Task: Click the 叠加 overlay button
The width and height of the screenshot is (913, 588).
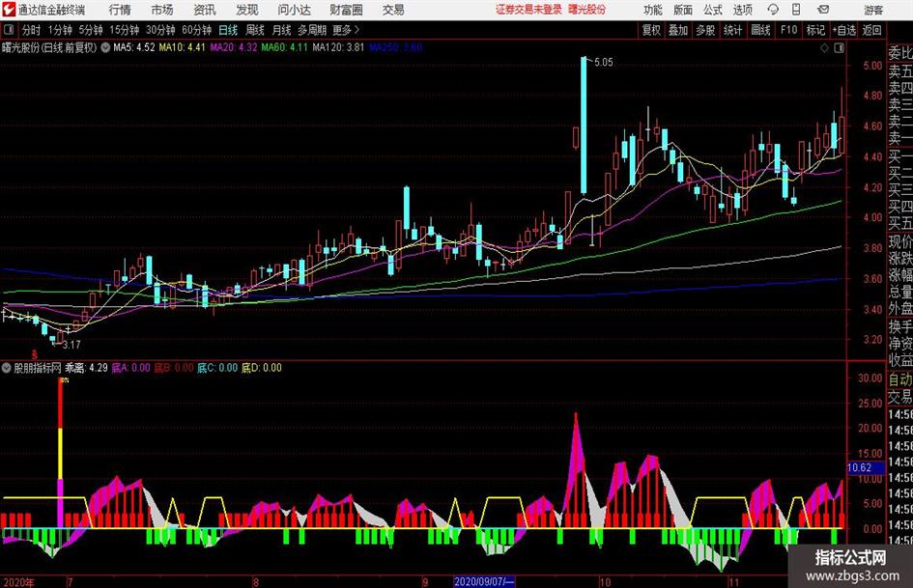Action: 678,30
